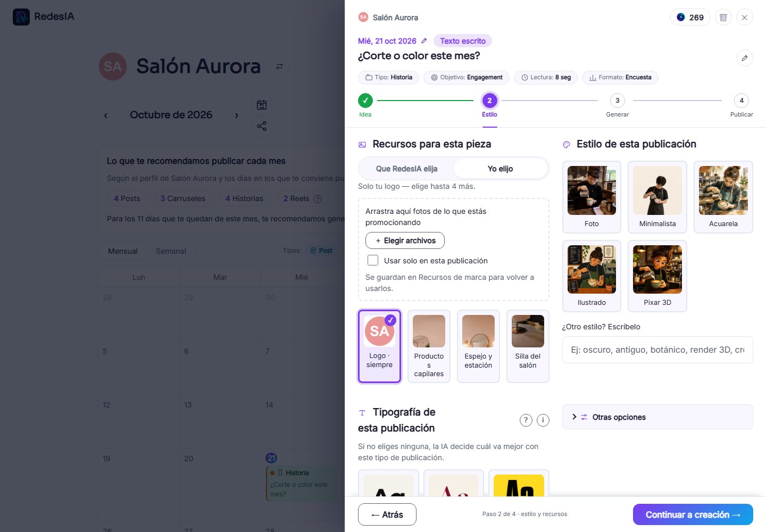Open the credits counter showing 269
Screen dimensions: 766x532
(x=690, y=18)
